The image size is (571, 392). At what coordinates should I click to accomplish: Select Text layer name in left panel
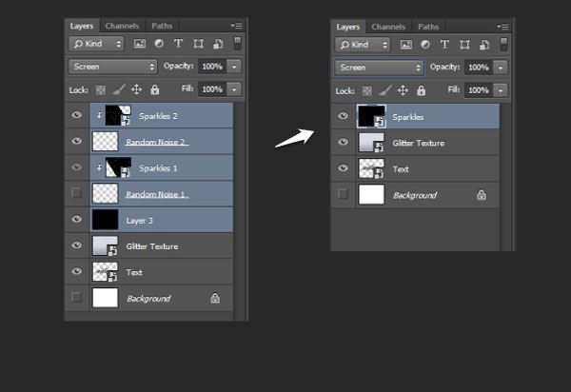134,272
